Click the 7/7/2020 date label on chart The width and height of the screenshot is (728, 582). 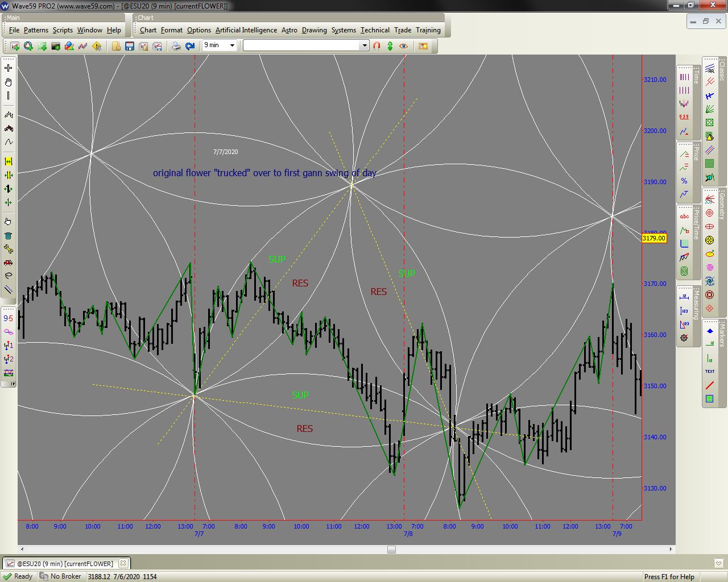tap(226, 152)
